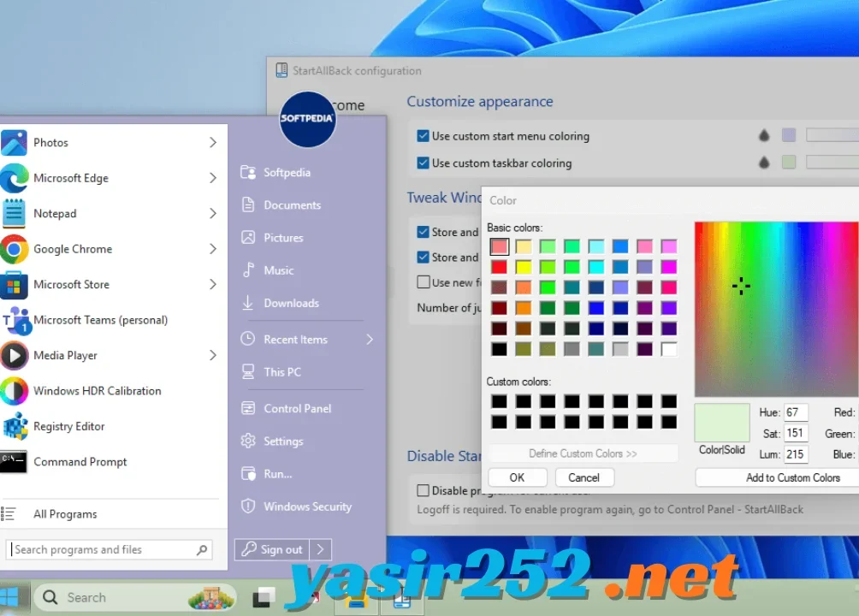Expand Media Player submenu arrow
859x616 pixels.
pyautogui.click(x=213, y=356)
